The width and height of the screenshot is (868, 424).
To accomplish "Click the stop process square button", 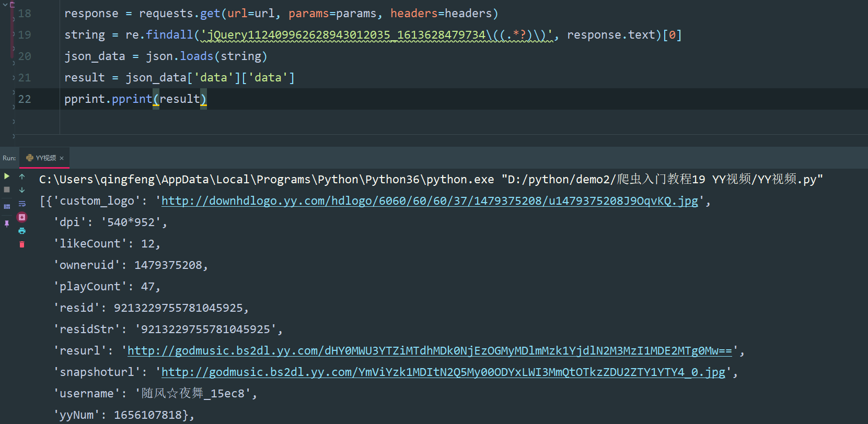I will pos(7,190).
